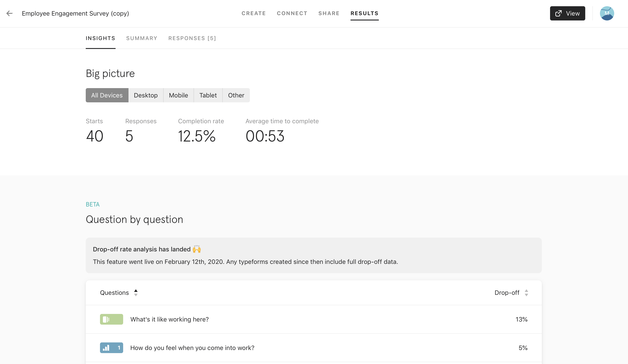Click the 13% drop-off value
This screenshot has height=364, width=628.
click(521, 319)
